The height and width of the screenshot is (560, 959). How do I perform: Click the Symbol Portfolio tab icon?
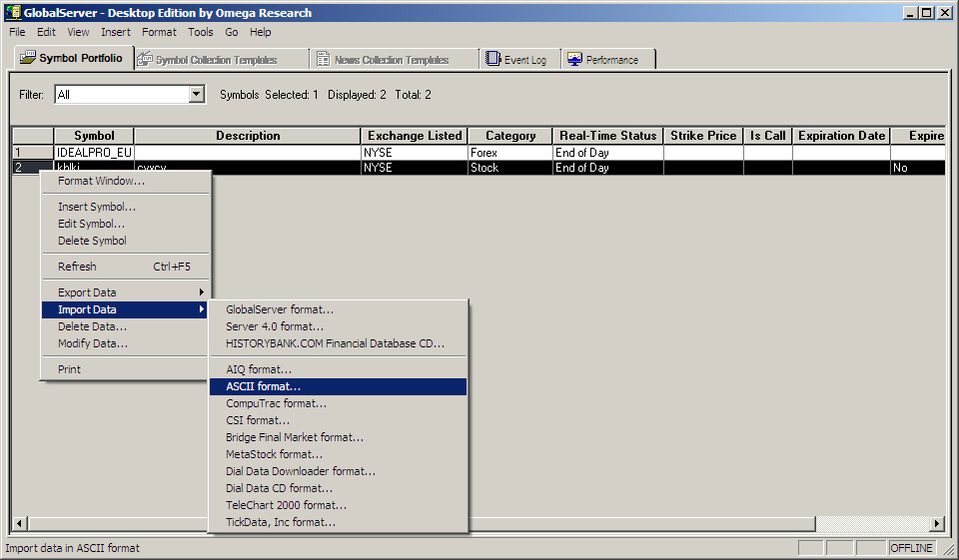click(x=28, y=58)
